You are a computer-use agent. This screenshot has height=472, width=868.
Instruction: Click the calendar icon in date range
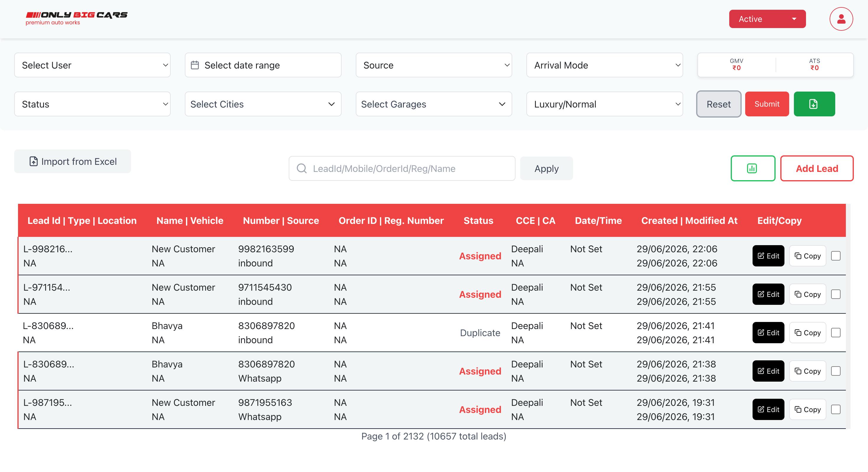pos(195,65)
